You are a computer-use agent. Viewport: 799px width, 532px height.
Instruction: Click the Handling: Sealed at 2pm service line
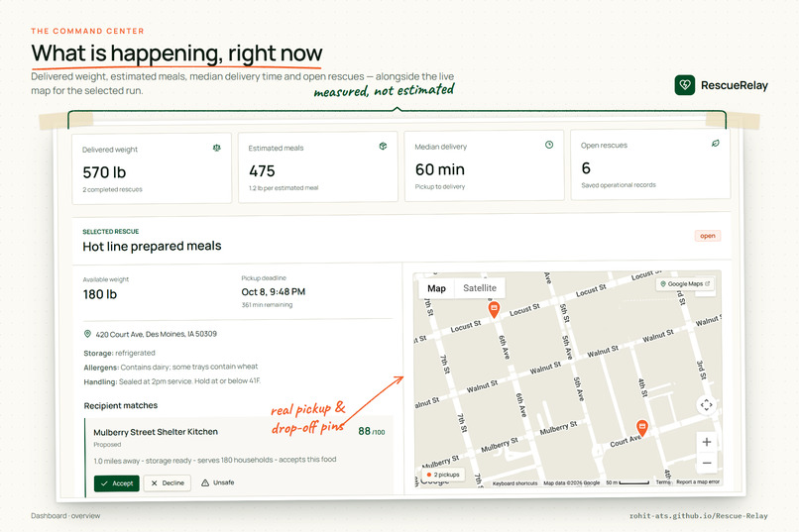(x=171, y=381)
